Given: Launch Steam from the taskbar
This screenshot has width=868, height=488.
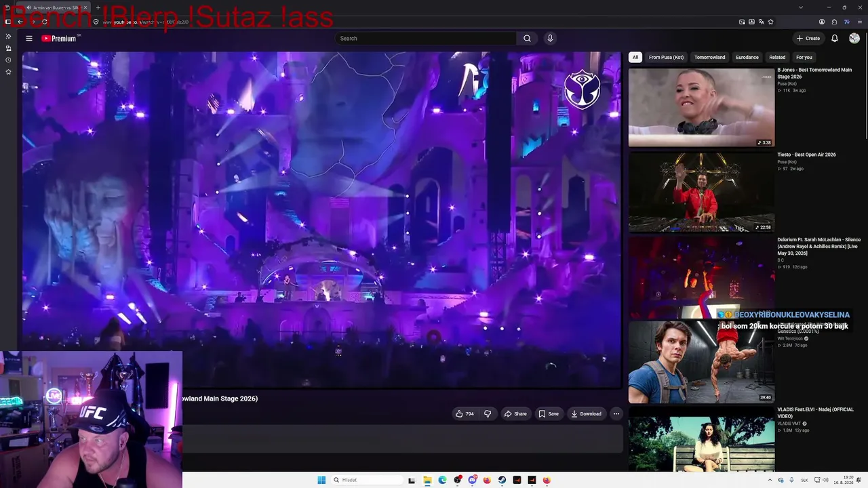Looking at the screenshot, I should point(502,481).
